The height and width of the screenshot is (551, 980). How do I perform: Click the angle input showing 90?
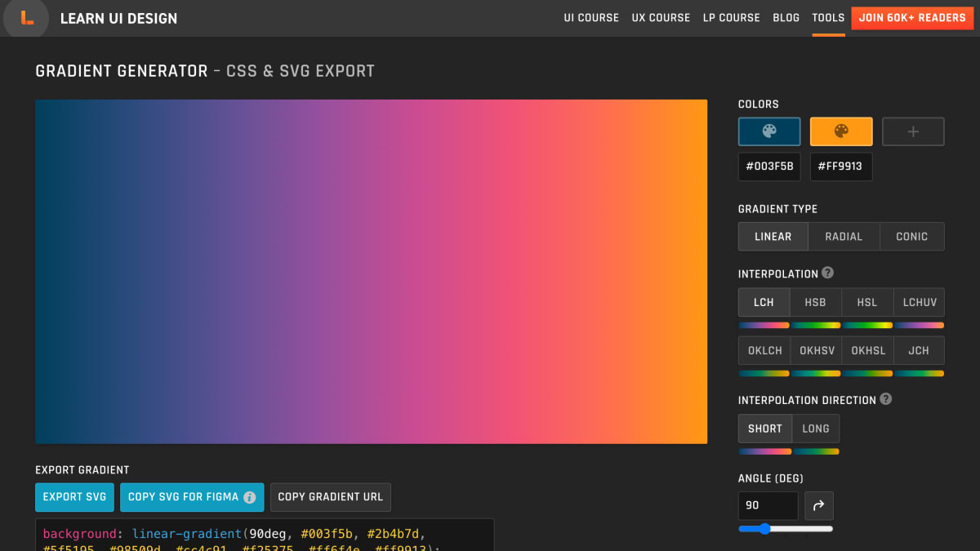coord(768,505)
